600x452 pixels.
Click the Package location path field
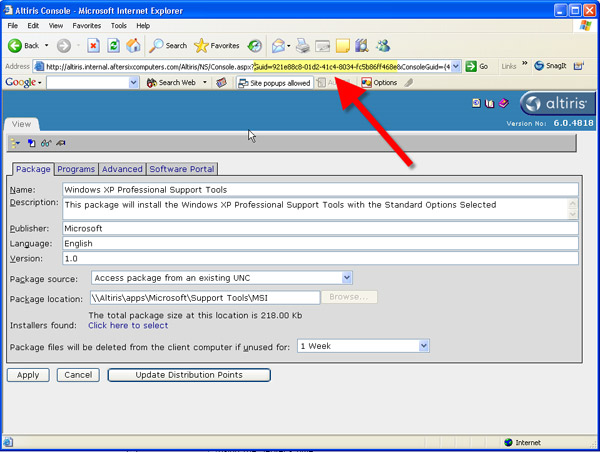[205, 298]
